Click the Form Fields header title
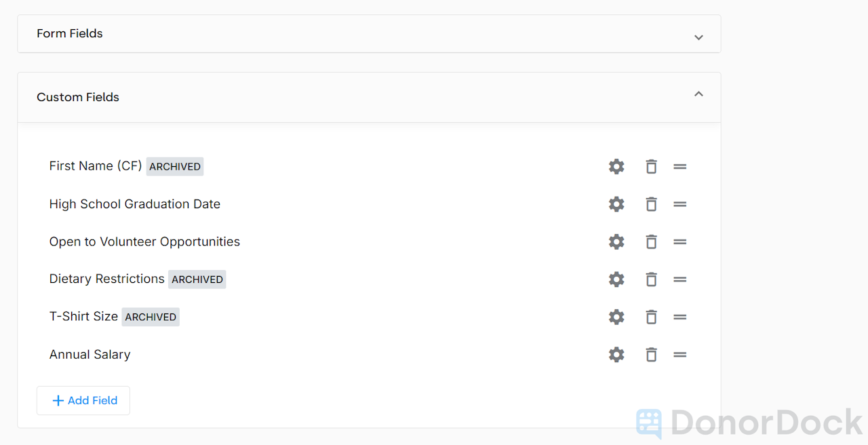 coord(70,33)
